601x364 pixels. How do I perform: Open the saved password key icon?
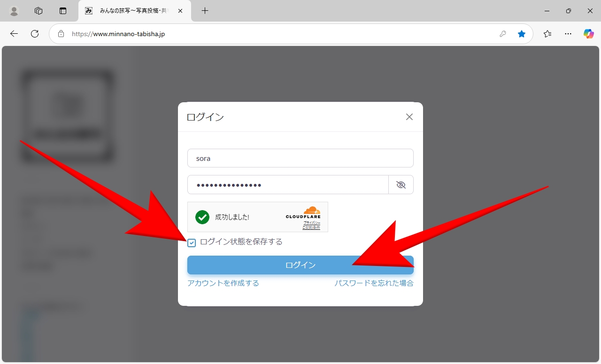click(502, 34)
